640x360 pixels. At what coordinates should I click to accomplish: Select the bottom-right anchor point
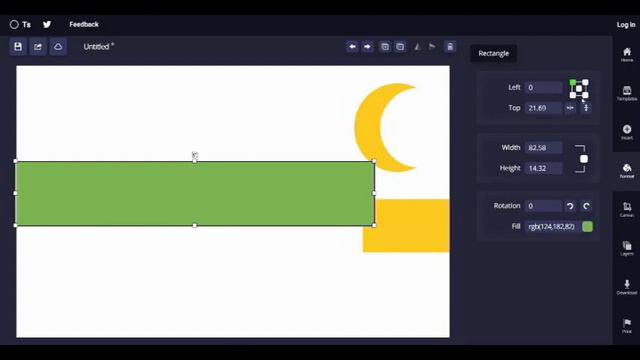[585, 95]
